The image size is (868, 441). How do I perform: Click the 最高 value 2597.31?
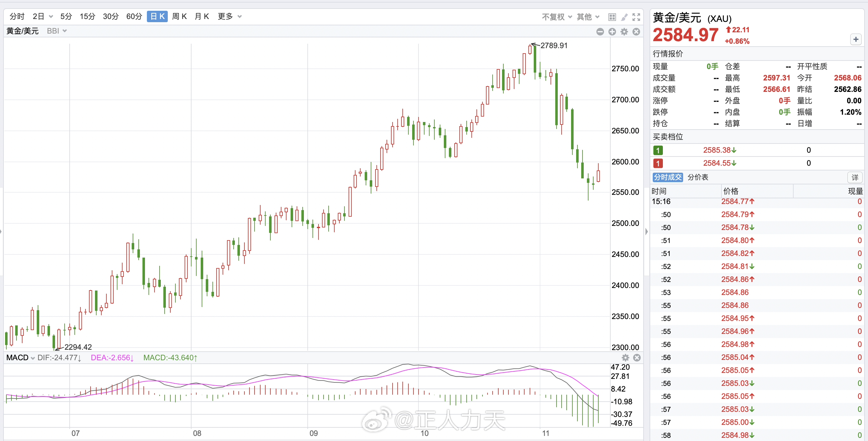click(x=776, y=78)
